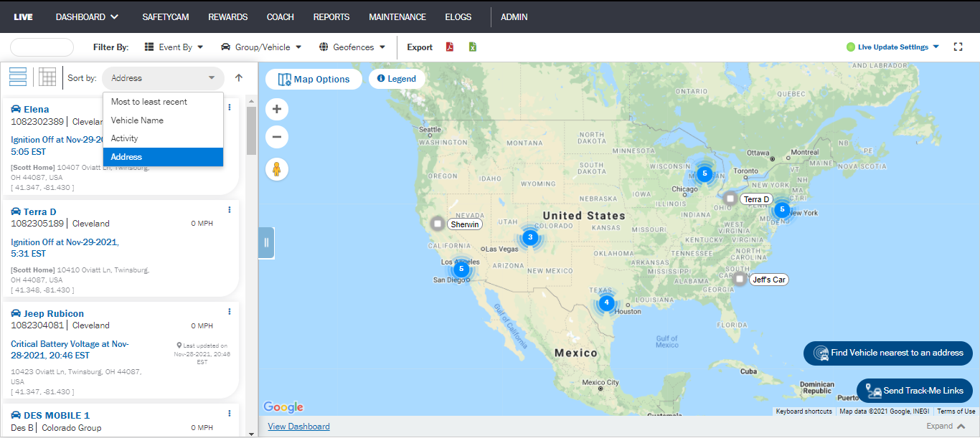Open the Geofences filter dropdown
Image resolution: width=980 pixels, height=438 pixels.
tap(352, 47)
